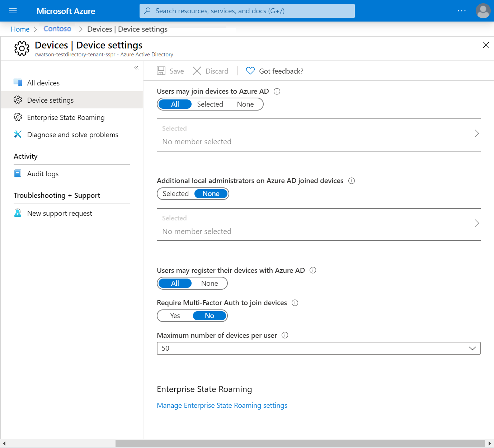Set join devices to Selected
This screenshot has width=494, height=448.
[x=210, y=104]
